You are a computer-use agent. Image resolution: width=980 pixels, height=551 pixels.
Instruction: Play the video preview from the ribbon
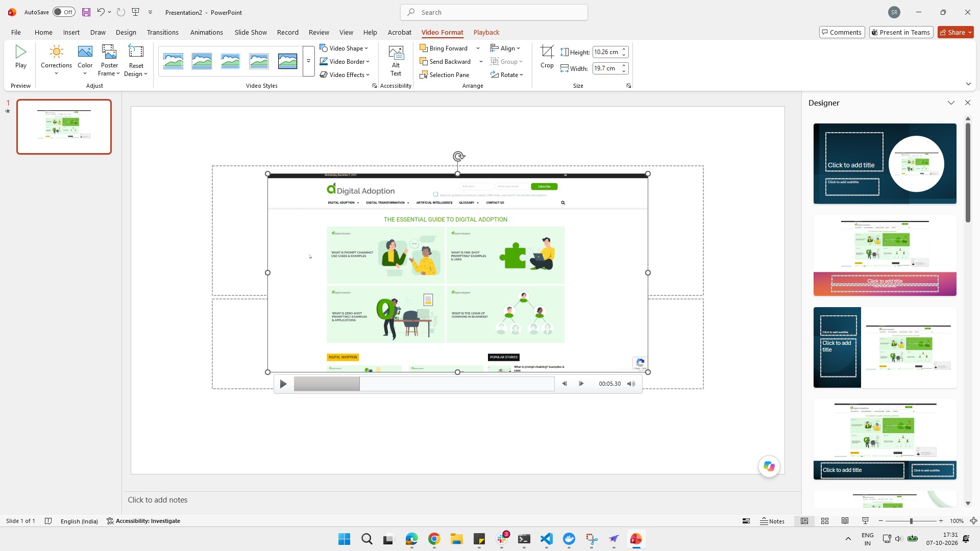pyautogui.click(x=21, y=56)
